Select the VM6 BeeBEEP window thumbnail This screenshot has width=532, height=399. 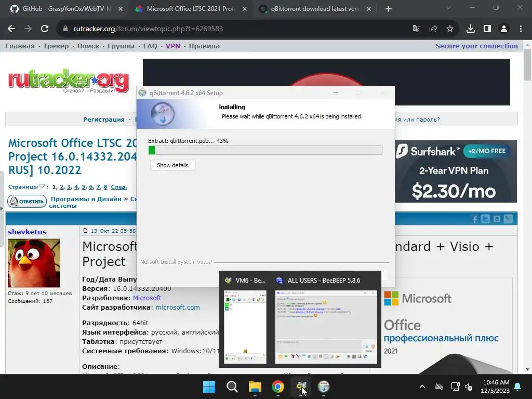(245, 320)
